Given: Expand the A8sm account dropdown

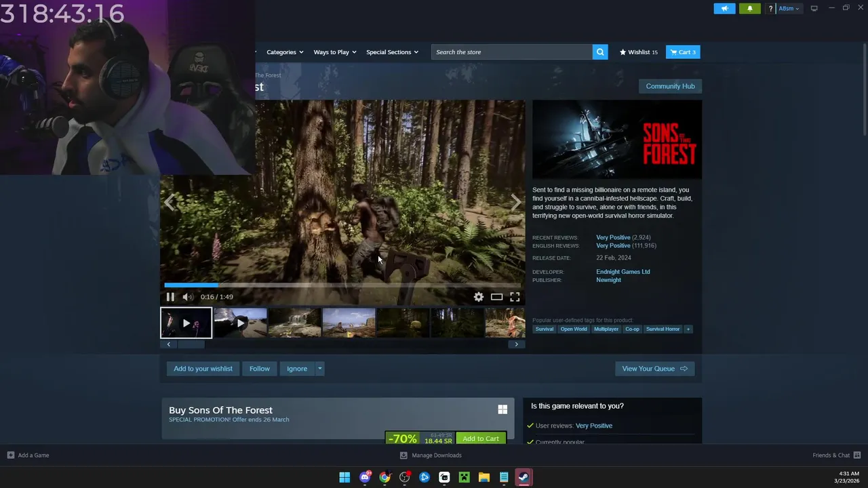Looking at the screenshot, I should (x=789, y=8).
